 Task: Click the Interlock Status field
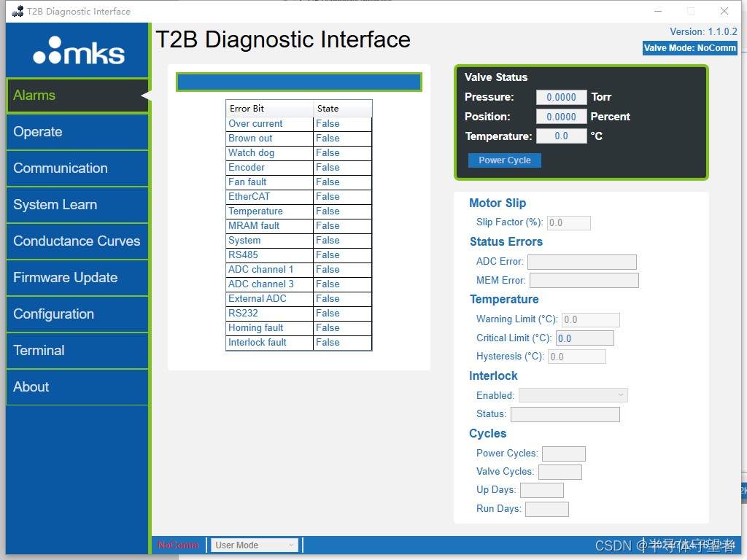565,414
